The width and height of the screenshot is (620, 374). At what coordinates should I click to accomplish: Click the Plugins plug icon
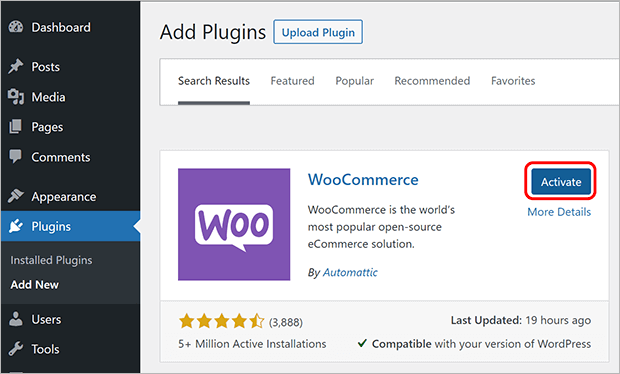click(x=16, y=226)
